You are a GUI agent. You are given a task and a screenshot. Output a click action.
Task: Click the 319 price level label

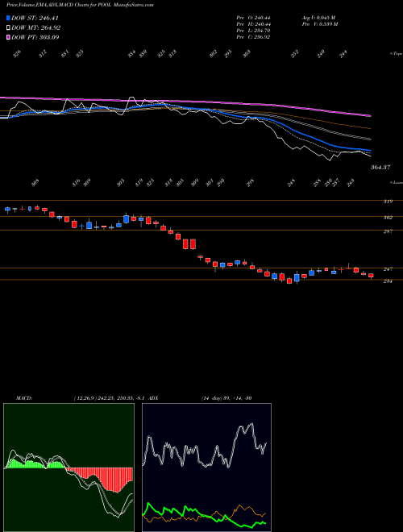pyautogui.click(x=388, y=202)
